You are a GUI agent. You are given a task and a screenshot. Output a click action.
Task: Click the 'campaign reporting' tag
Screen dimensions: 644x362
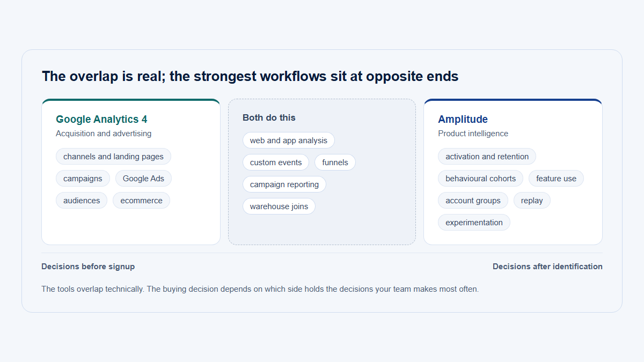[x=284, y=184]
